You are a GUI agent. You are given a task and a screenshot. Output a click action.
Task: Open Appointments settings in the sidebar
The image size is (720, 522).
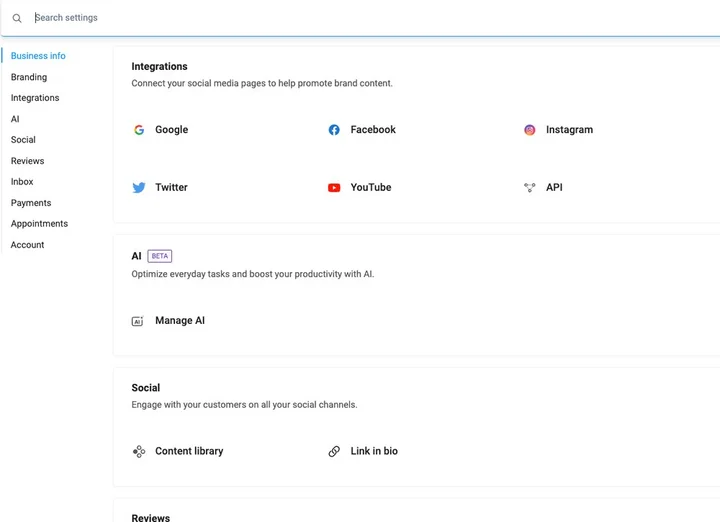click(x=39, y=224)
